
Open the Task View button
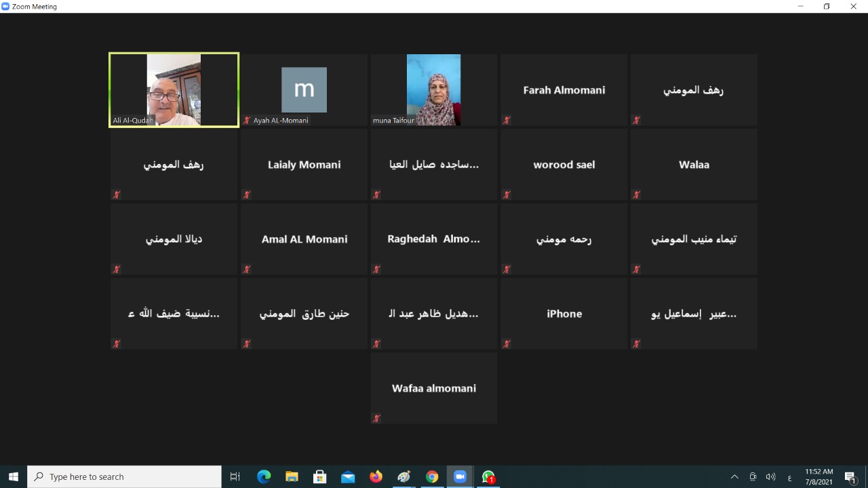[x=235, y=477]
